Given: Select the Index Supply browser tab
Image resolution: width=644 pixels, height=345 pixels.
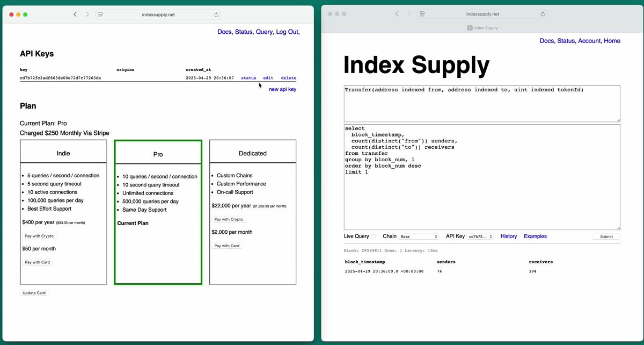Looking at the screenshot, I should point(482,28).
